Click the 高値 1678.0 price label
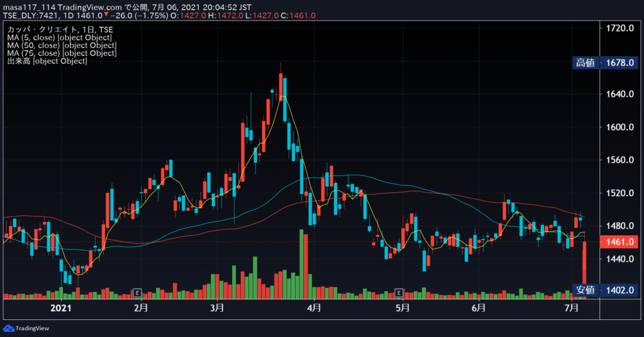The height and width of the screenshot is (337, 644). tap(605, 63)
